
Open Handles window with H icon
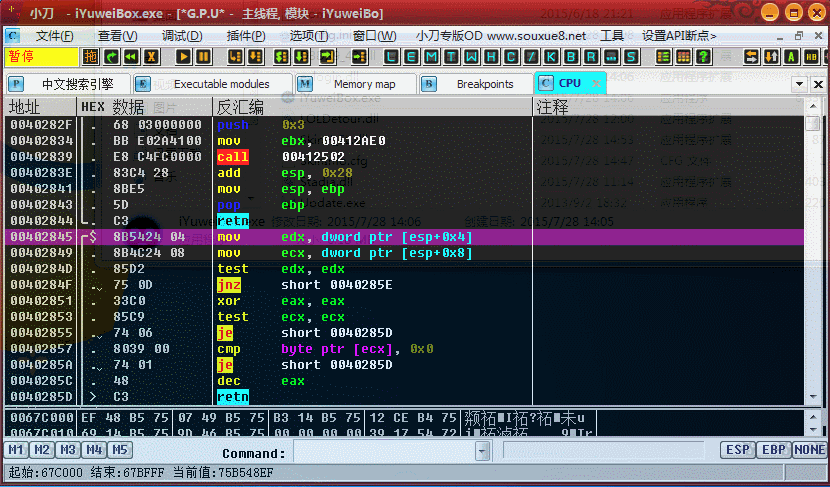(x=491, y=57)
